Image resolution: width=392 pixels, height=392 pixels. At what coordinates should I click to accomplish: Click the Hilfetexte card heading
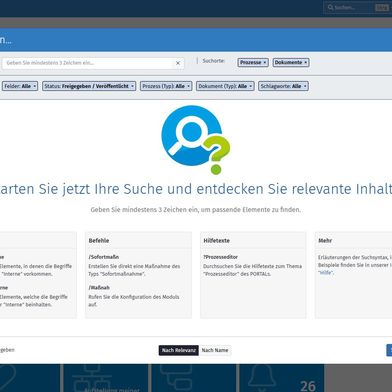[x=216, y=241]
